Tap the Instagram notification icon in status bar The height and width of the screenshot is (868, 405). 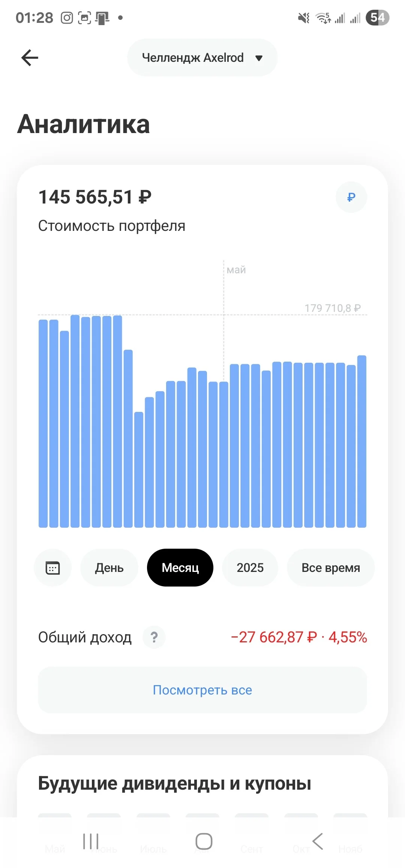click(x=67, y=18)
